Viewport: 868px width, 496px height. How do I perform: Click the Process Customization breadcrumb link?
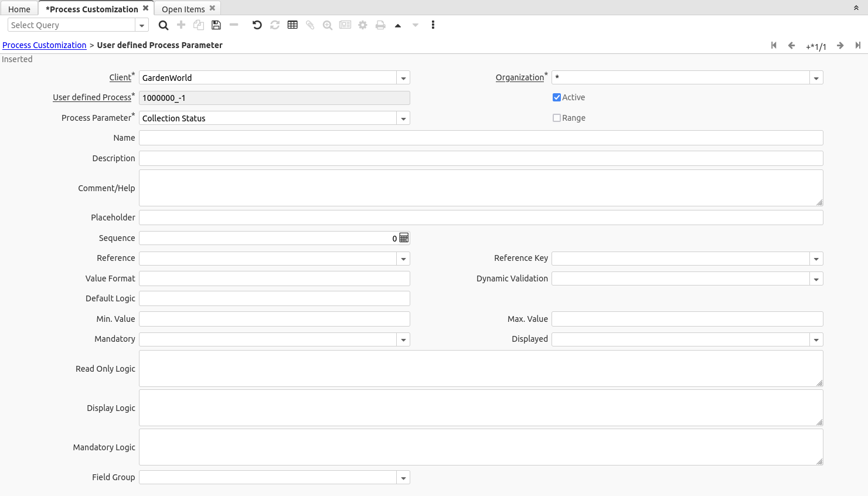(x=45, y=45)
